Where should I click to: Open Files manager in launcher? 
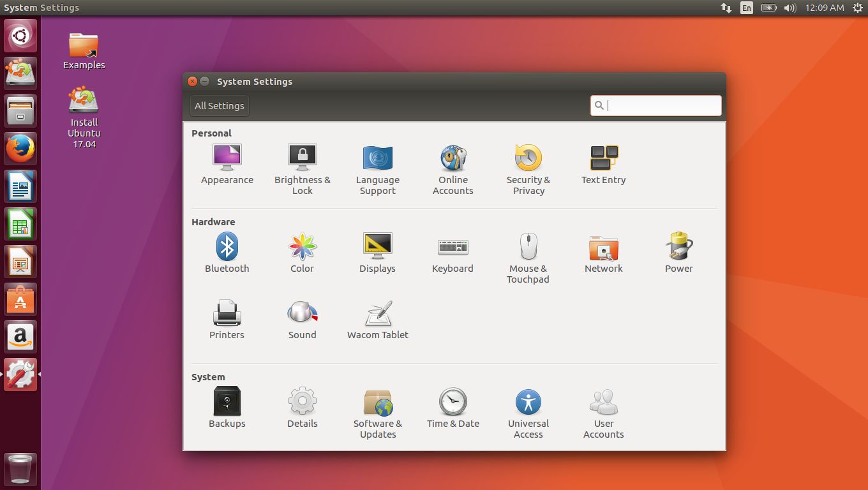(x=20, y=111)
